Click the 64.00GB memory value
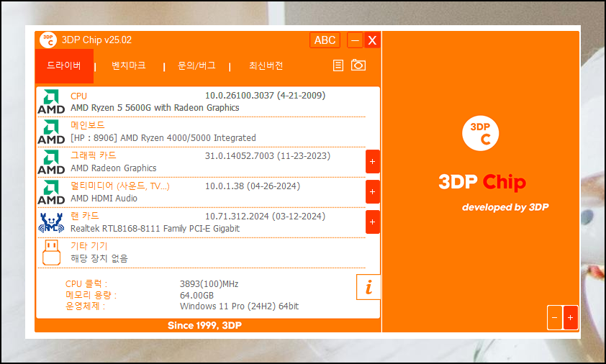Image resolution: width=606 pixels, height=364 pixels. 196,295
